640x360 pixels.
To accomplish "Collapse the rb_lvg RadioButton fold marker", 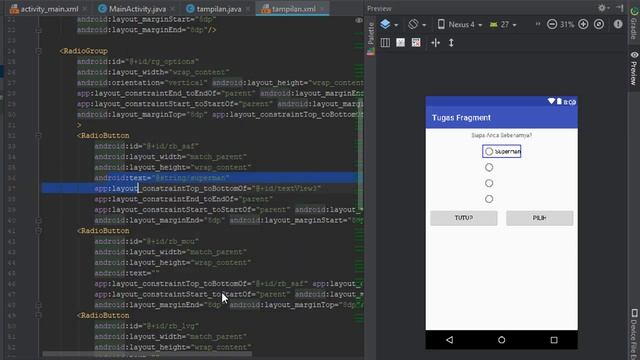I will [38, 316].
